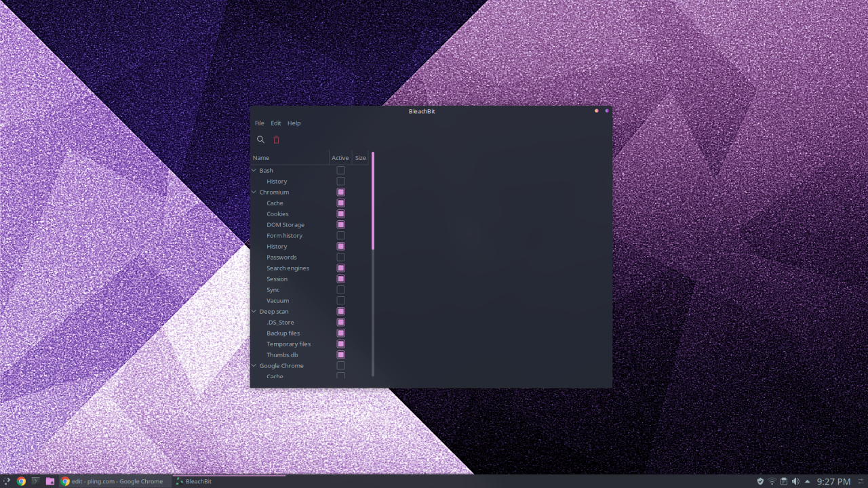The width and height of the screenshot is (868, 488).
Task: Enable Vacuum checkbox
Action: click(x=340, y=300)
